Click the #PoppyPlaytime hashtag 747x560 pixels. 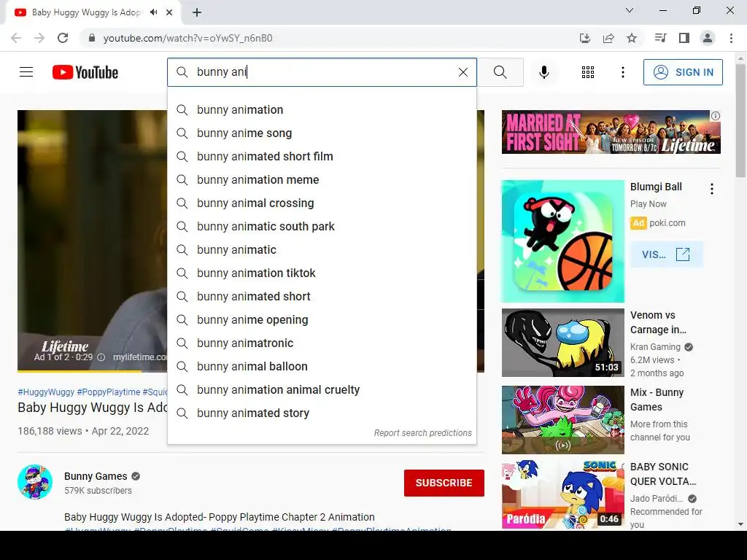pyautogui.click(x=109, y=392)
